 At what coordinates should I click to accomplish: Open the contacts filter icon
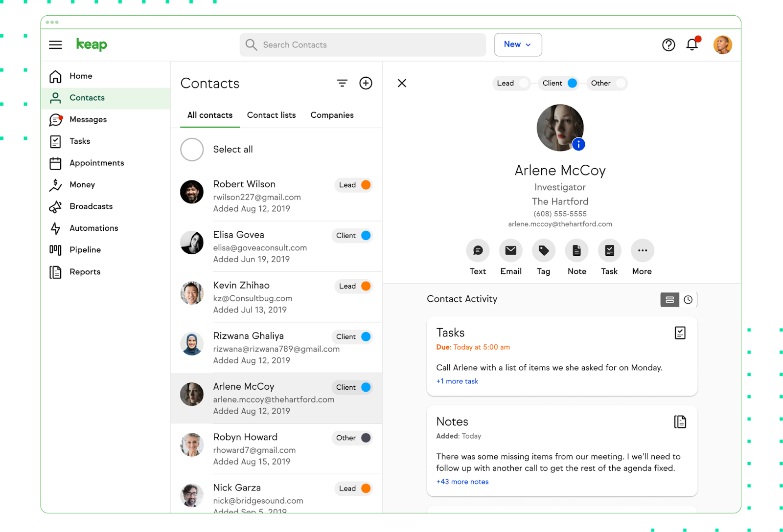342,83
